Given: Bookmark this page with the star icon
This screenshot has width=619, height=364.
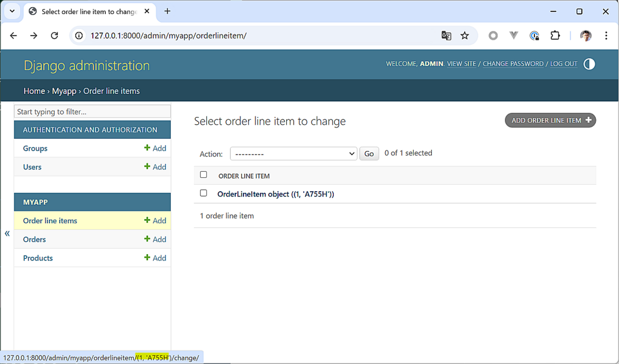Looking at the screenshot, I should point(465,36).
